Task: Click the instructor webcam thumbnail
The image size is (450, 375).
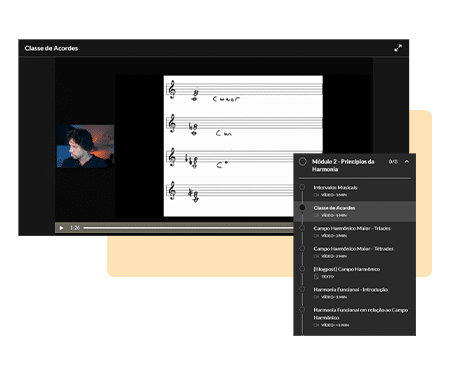Action: pyautogui.click(x=85, y=146)
